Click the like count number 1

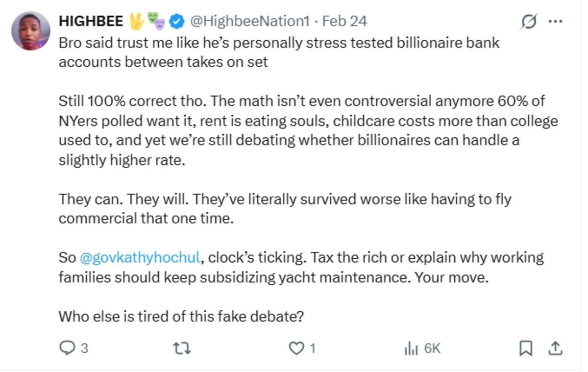click(313, 348)
